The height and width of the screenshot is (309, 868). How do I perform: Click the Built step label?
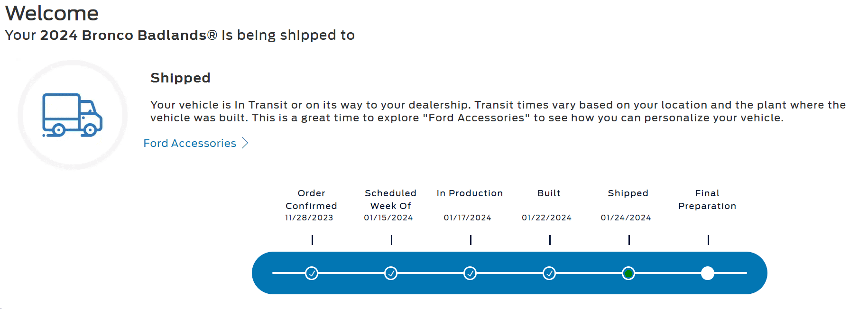click(549, 193)
